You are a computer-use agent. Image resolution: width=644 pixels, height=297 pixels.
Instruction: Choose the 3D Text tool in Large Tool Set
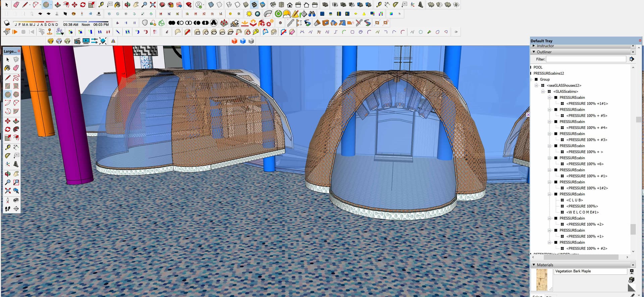tap(16, 164)
